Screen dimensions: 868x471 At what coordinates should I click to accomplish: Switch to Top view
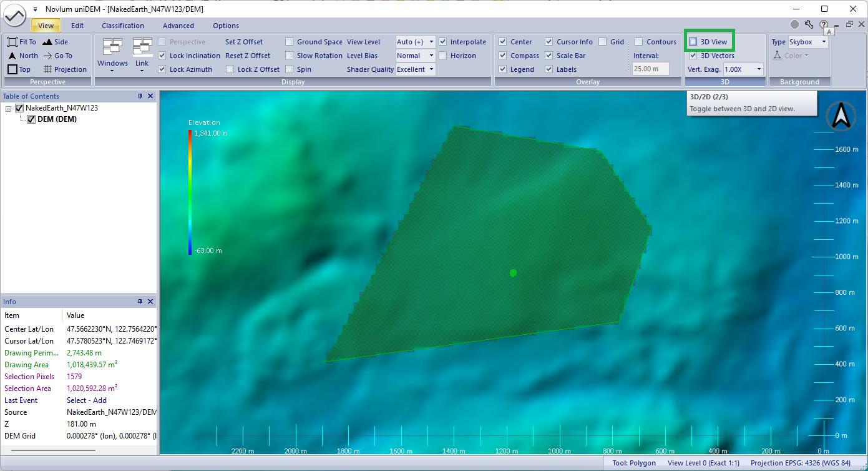[12, 69]
